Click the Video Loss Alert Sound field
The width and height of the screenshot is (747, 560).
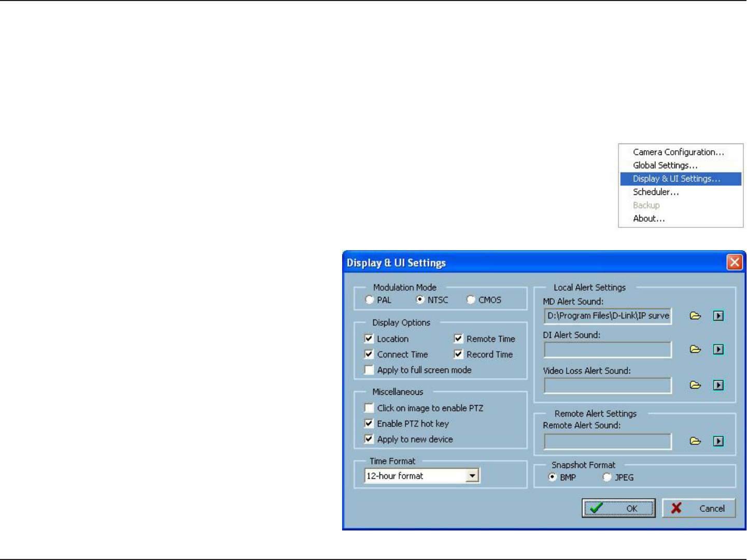608,385
